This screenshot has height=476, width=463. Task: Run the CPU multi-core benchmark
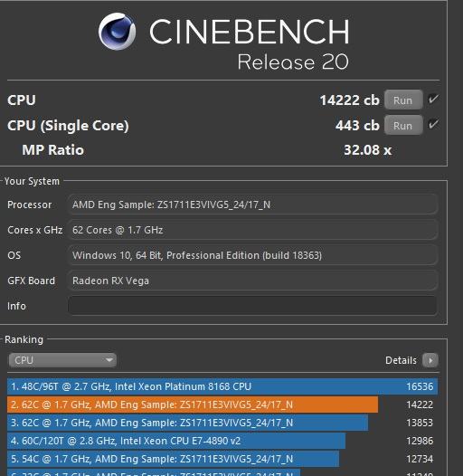coord(403,100)
